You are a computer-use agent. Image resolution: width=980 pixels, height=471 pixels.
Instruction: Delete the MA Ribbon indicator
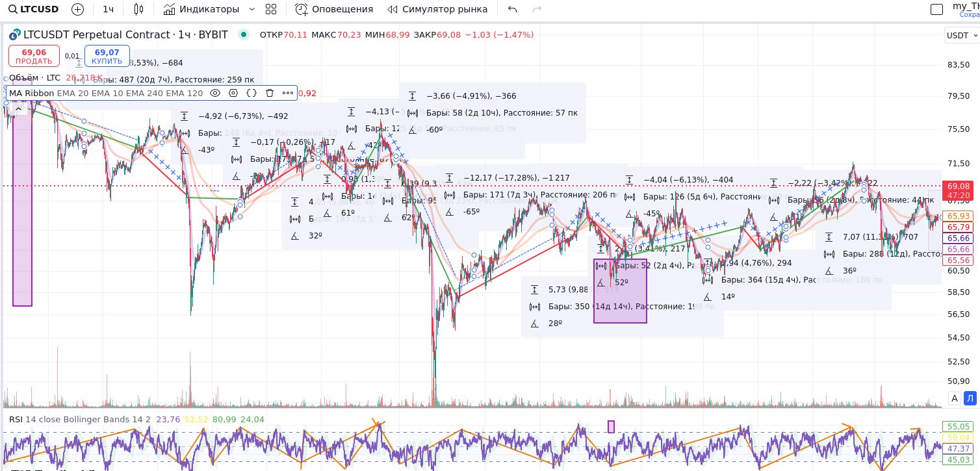270,93
